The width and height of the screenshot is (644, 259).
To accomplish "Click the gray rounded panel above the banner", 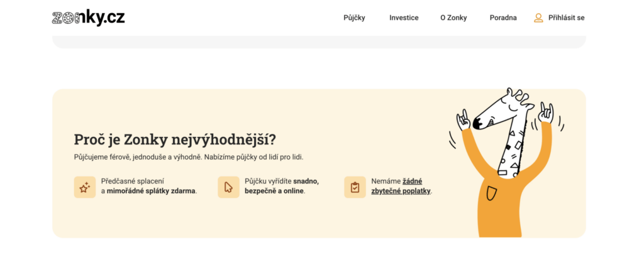I will 319,42.
